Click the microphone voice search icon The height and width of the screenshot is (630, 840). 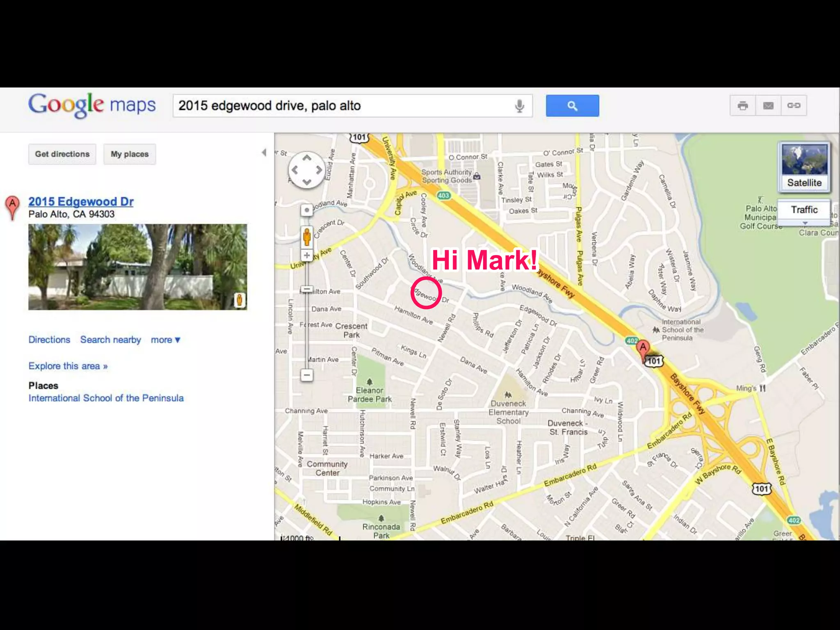click(519, 106)
